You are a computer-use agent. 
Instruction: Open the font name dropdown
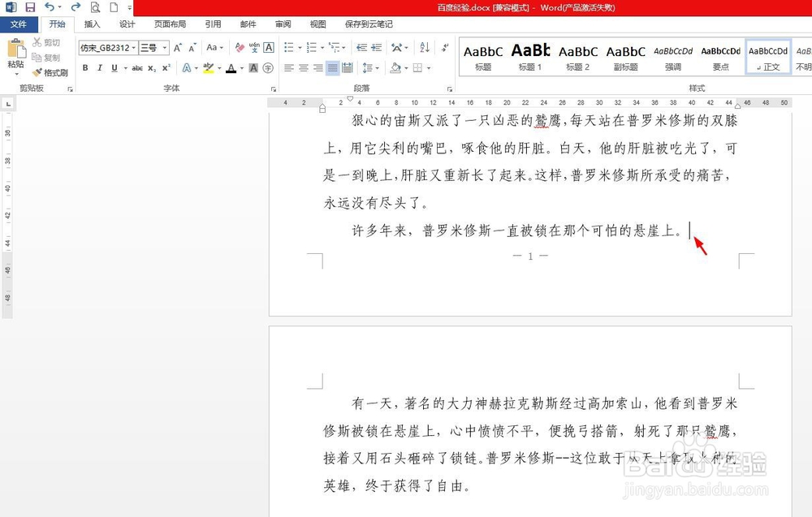point(132,48)
